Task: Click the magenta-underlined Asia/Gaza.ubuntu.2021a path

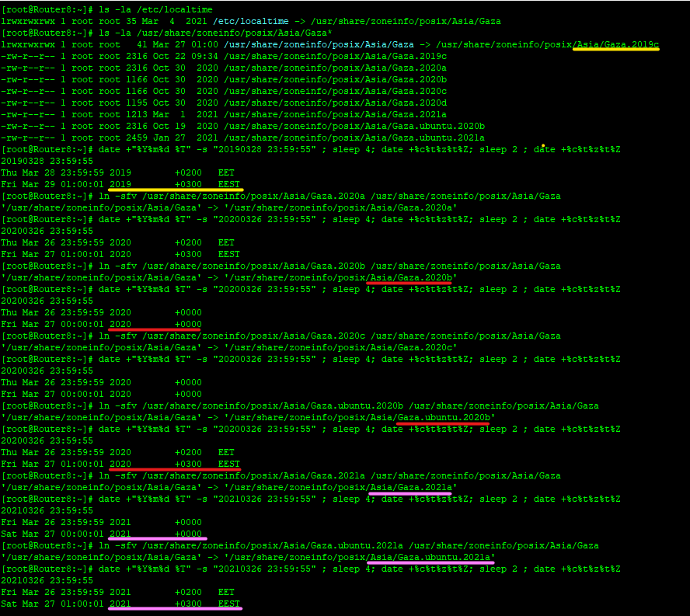Action: [430, 558]
